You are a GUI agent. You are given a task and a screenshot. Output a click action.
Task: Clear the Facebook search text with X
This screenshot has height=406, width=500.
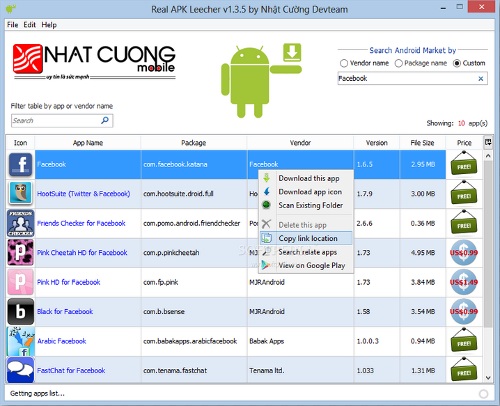481,79
